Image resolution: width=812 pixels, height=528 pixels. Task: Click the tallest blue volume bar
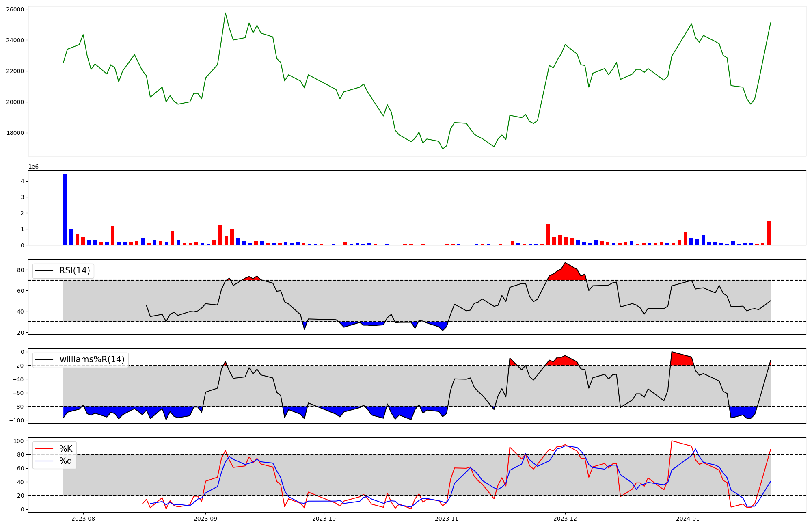point(65,209)
